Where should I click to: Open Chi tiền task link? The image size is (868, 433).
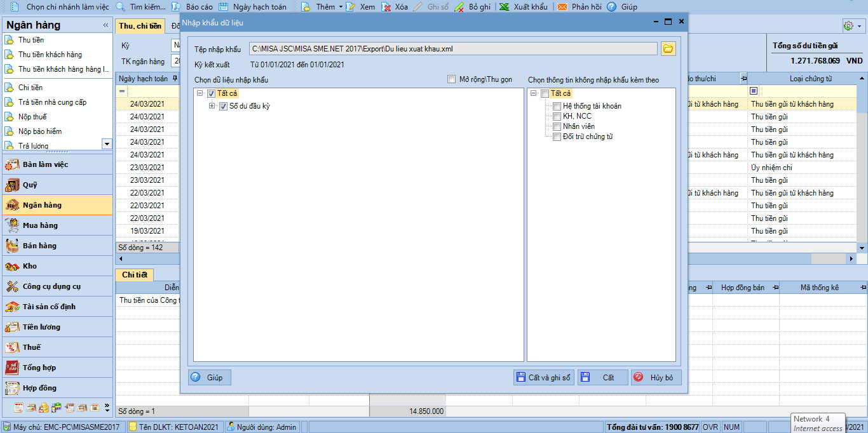click(x=31, y=88)
